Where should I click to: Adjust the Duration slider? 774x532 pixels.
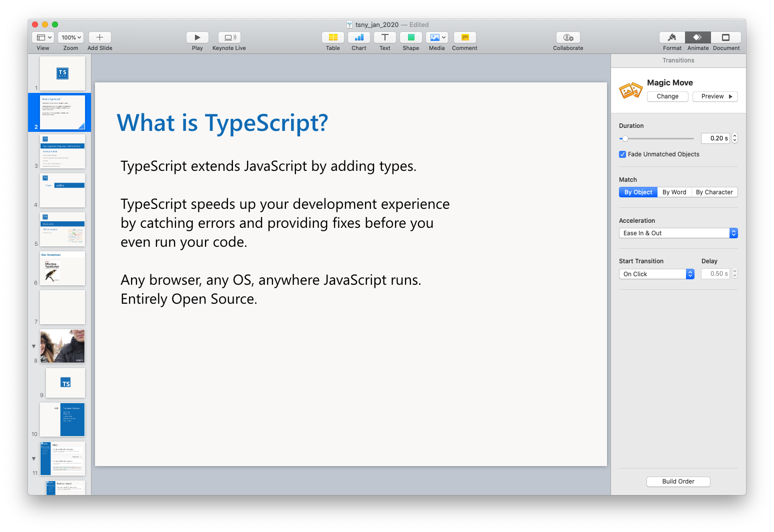[x=656, y=138]
